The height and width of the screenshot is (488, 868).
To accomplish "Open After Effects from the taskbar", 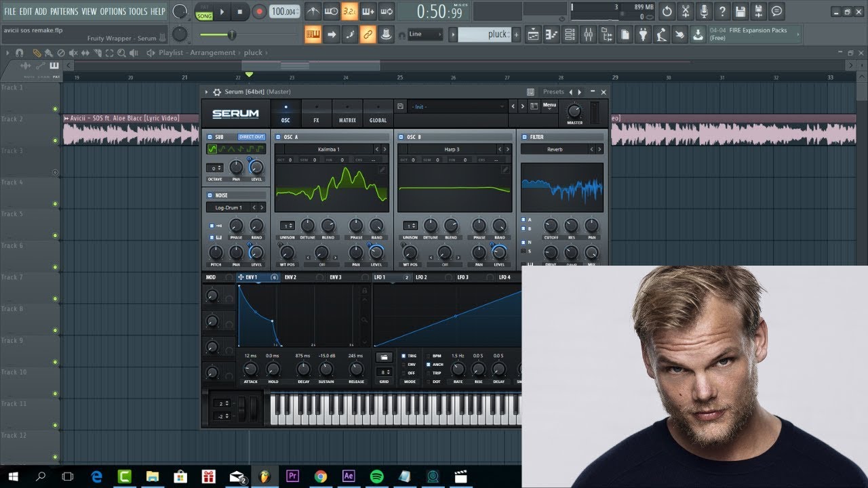I will (349, 476).
